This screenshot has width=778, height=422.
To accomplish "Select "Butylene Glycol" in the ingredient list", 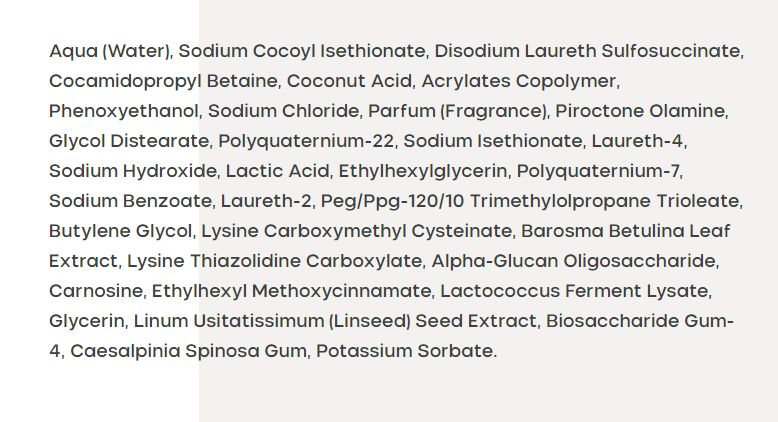I will click(x=120, y=230).
